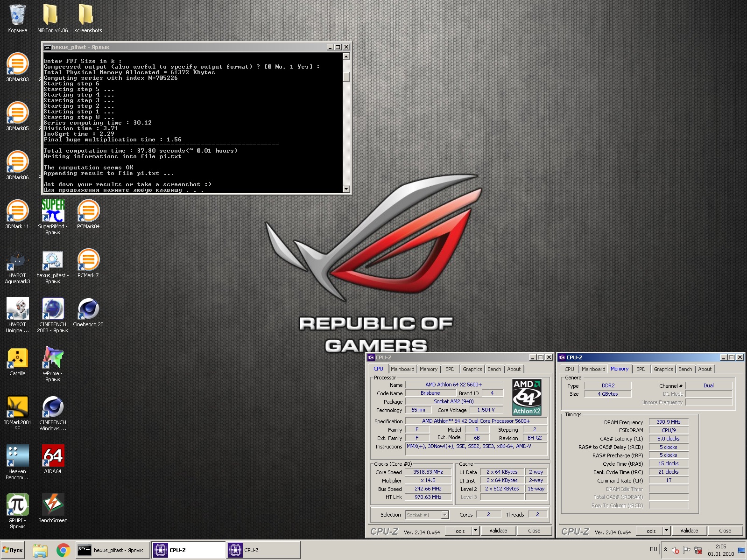Click RU language indicator in taskbar
Image resolution: width=747 pixels, height=560 pixels.
[653, 549]
